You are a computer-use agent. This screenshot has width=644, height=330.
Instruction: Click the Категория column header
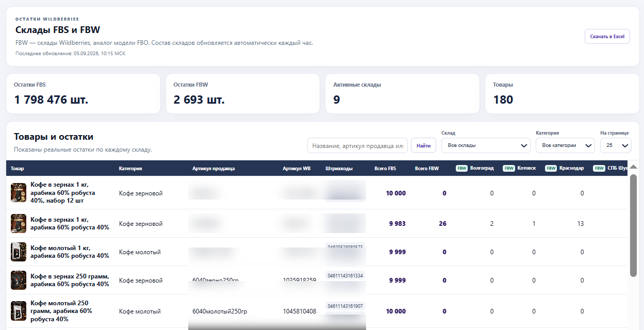[x=130, y=169]
